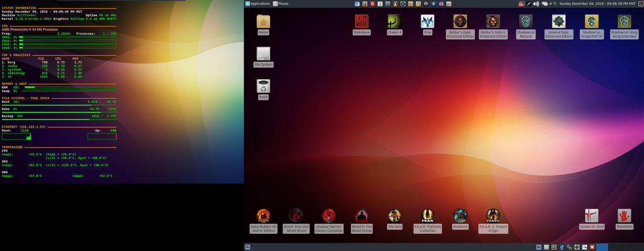Click the conky SYSTEM INFORMATION heading
The image size is (644, 251).
[19, 9]
